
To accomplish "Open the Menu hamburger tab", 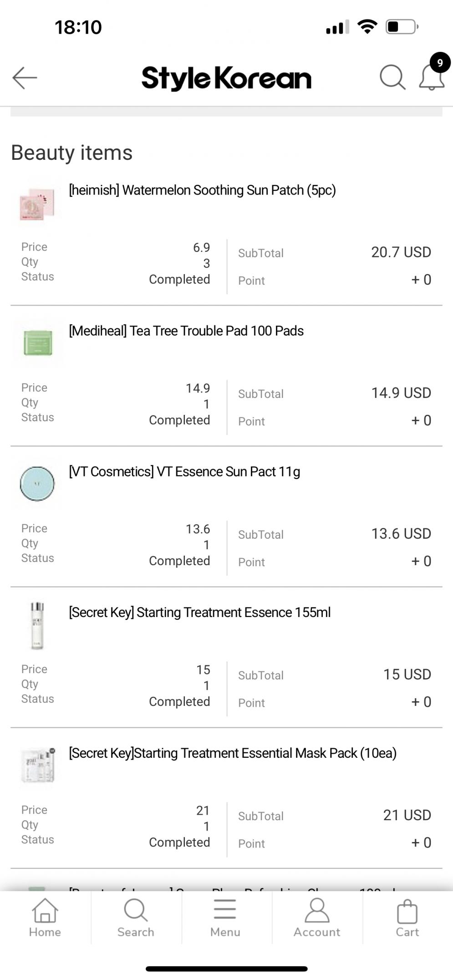I will click(x=225, y=917).
